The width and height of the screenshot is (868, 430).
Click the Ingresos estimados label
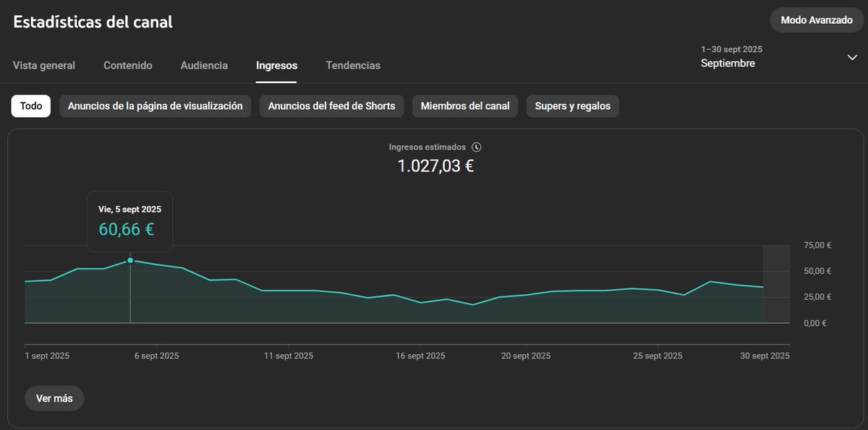point(427,147)
